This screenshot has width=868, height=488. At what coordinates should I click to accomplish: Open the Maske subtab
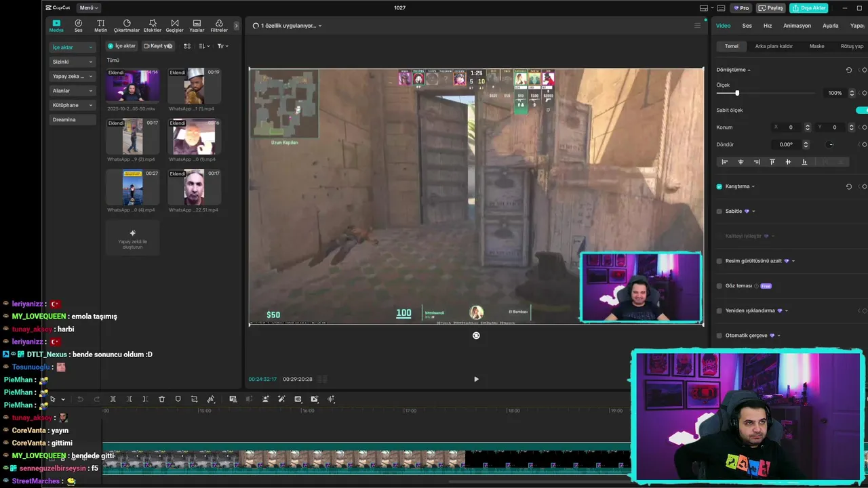816,46
